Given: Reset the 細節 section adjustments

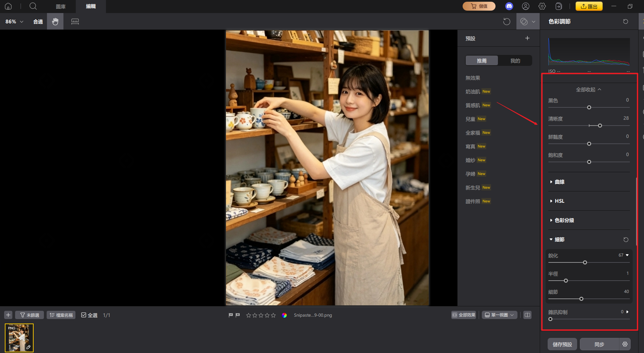Looking at the screenshot, I should (x=625, y=239).
